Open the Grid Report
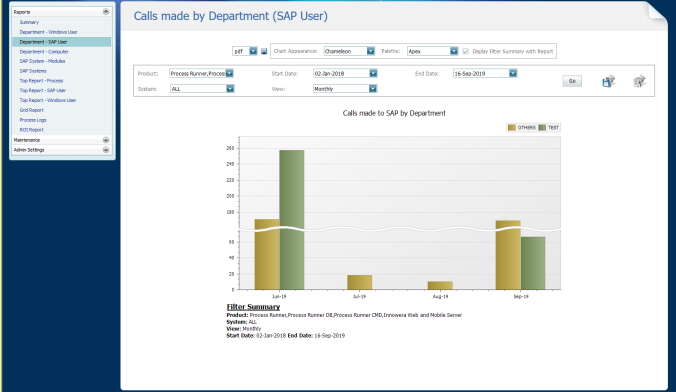Image resolution: width=676 pixels, height=392 pixels. point(31,110)
